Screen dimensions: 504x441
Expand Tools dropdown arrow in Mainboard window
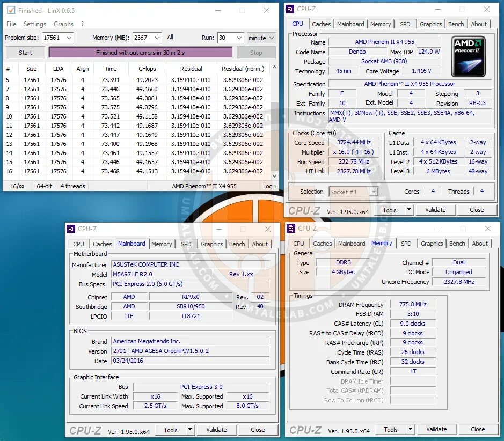click(191, 429)
